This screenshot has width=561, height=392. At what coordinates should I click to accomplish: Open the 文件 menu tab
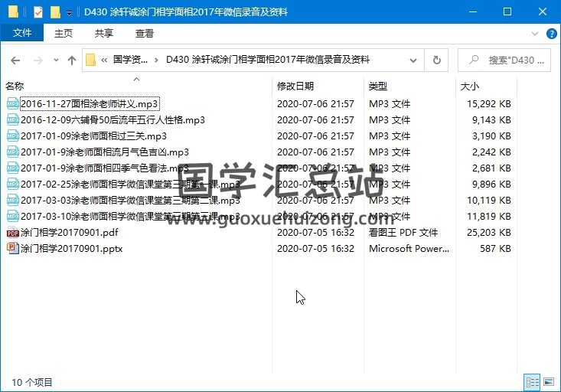tap(22, 33)
